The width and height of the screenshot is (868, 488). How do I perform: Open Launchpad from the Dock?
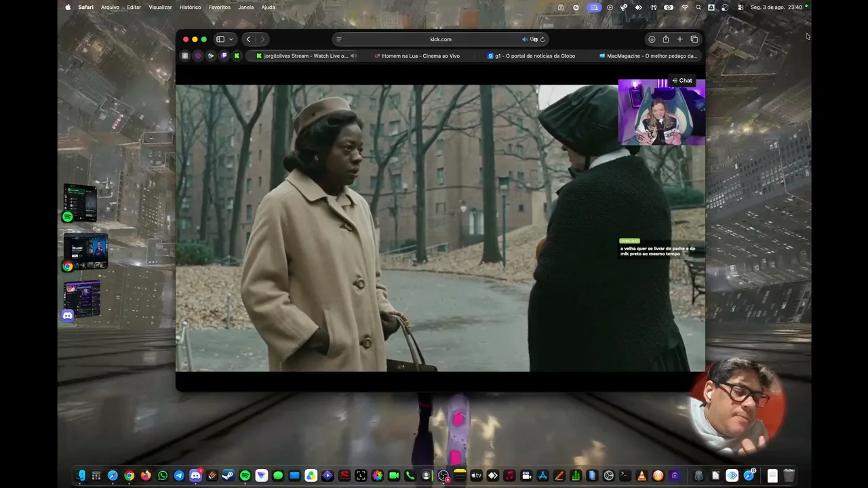96,476
